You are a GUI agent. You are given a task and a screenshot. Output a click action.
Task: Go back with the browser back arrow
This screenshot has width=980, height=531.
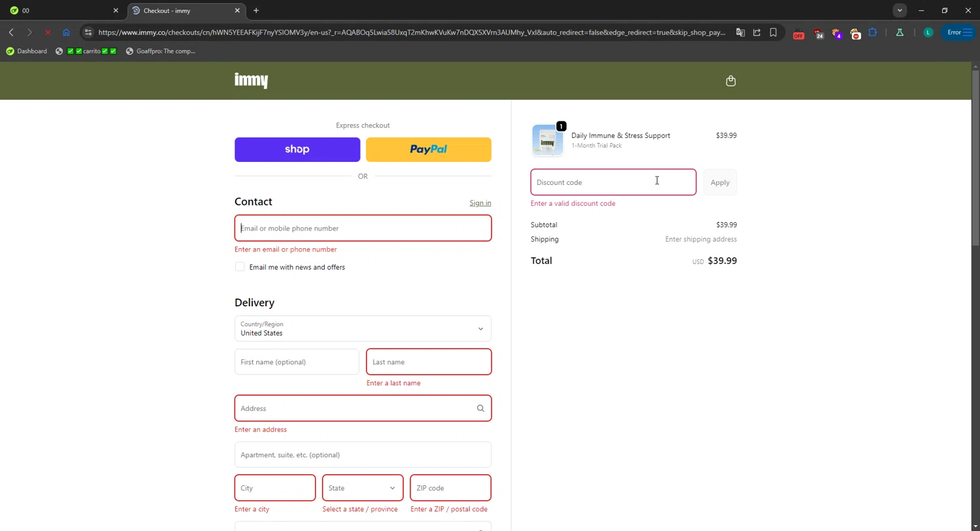click(x=11, y=32)
